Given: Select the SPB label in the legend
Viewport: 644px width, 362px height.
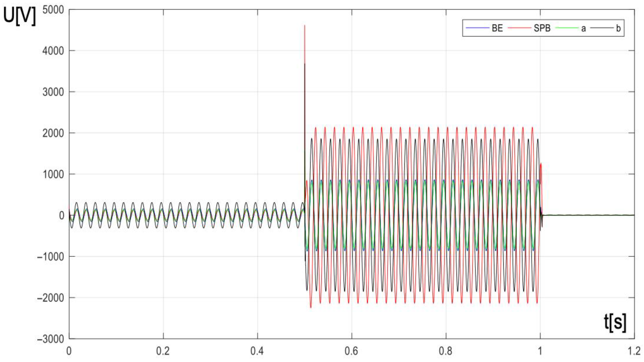Looking at the screenshot, I should (542, 28).
